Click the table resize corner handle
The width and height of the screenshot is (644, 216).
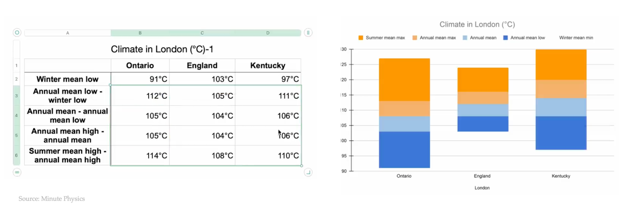click(x=308, y=172)
